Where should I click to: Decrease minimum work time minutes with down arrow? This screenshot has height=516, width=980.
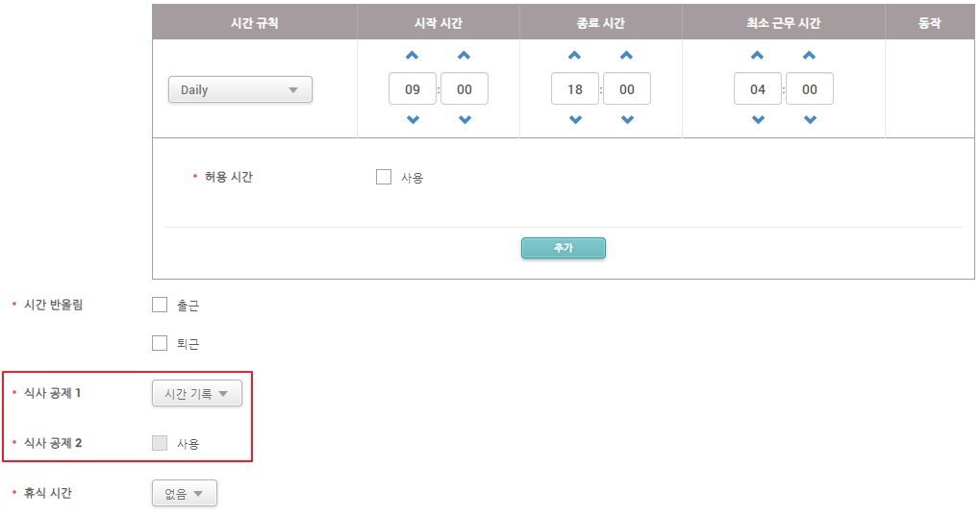pos(810,120)
